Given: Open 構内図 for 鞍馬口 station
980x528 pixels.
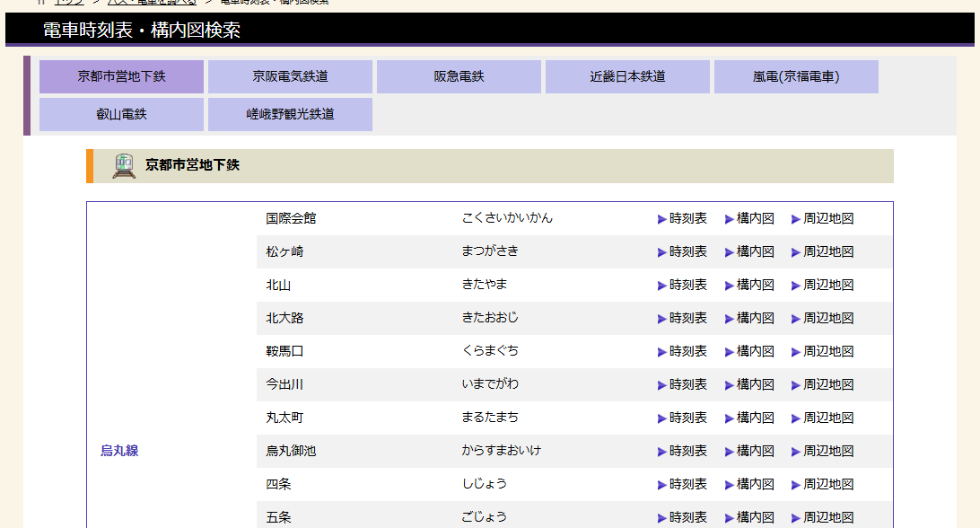Looking at the screenshot, I should 749,351.
